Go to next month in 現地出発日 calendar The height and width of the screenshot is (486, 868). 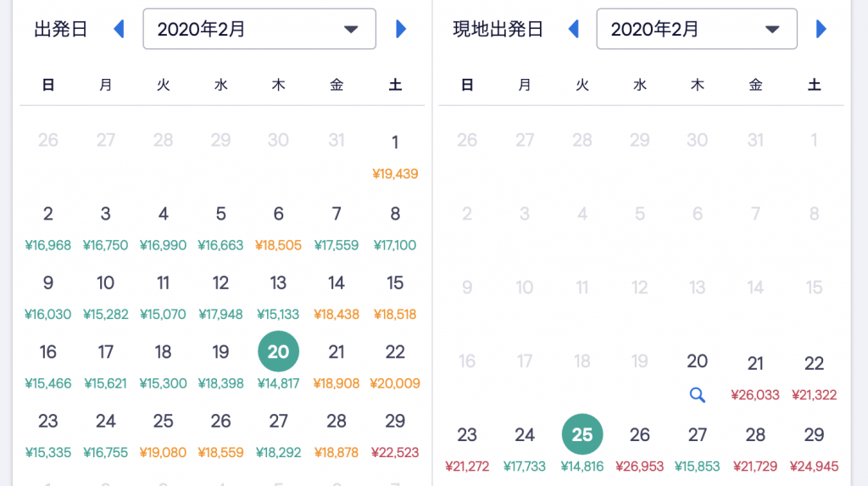(821, 29)
